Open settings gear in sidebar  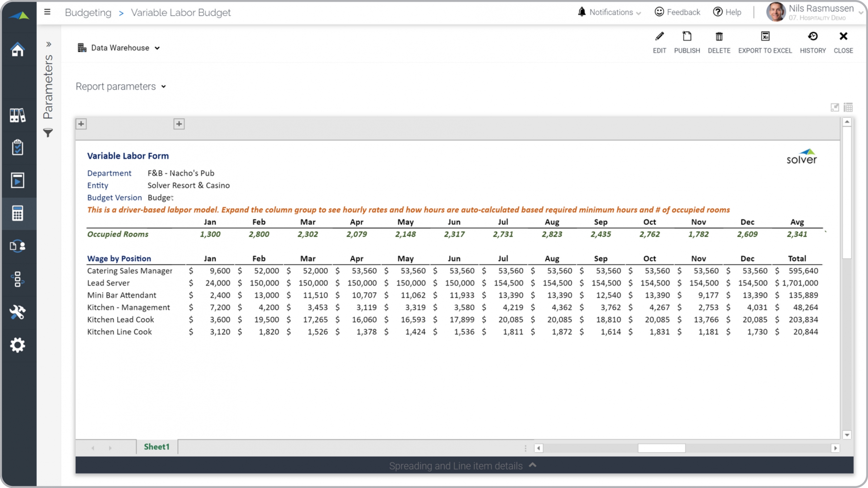click(x=18, y=345)
